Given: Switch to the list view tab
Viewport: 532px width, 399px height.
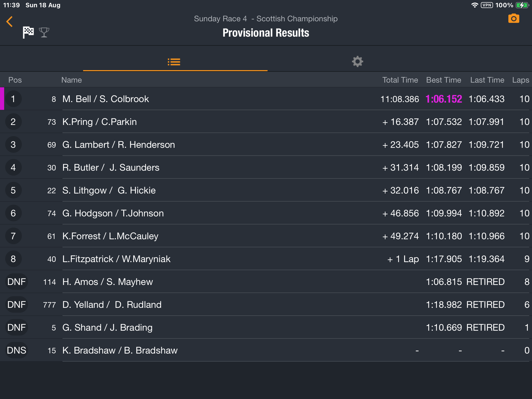Looking at the screenshot, I should [x=174, y=62].
